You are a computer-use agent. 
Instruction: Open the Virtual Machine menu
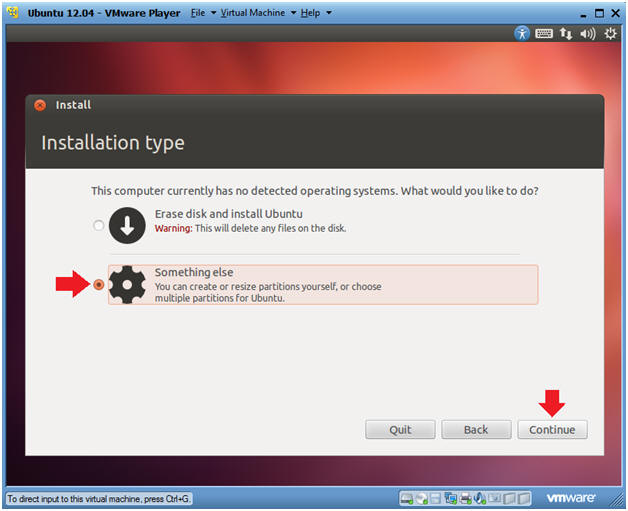point(253,13)
